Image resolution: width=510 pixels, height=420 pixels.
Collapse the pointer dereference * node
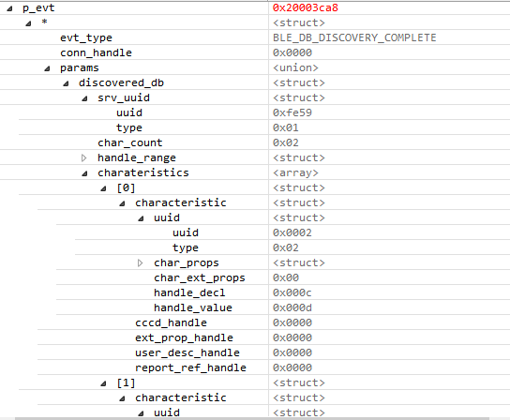click(29, 23)
